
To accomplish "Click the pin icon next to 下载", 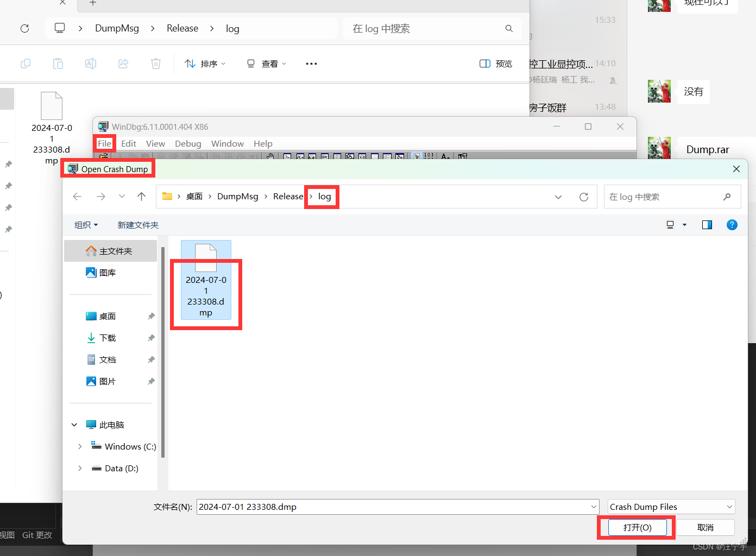I will (151, 338).
